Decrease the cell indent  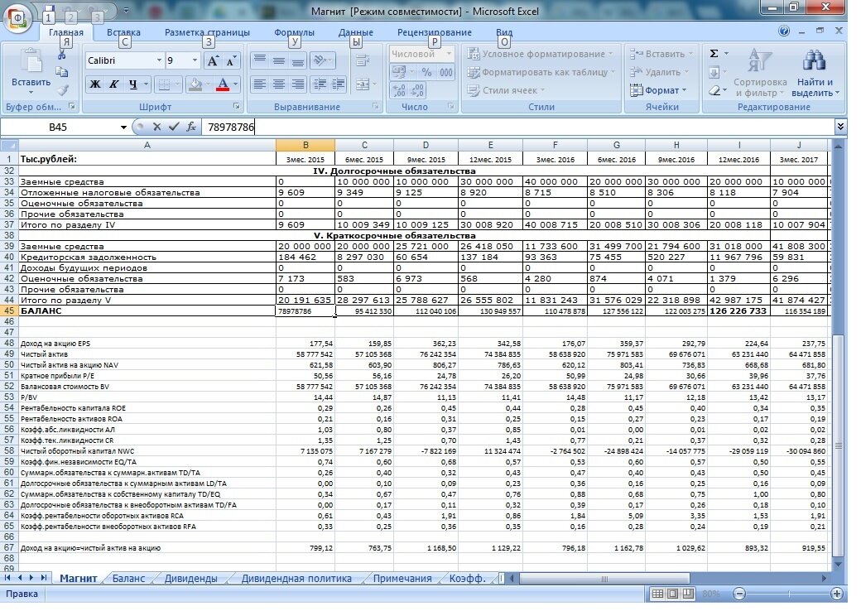pos(319,84)
